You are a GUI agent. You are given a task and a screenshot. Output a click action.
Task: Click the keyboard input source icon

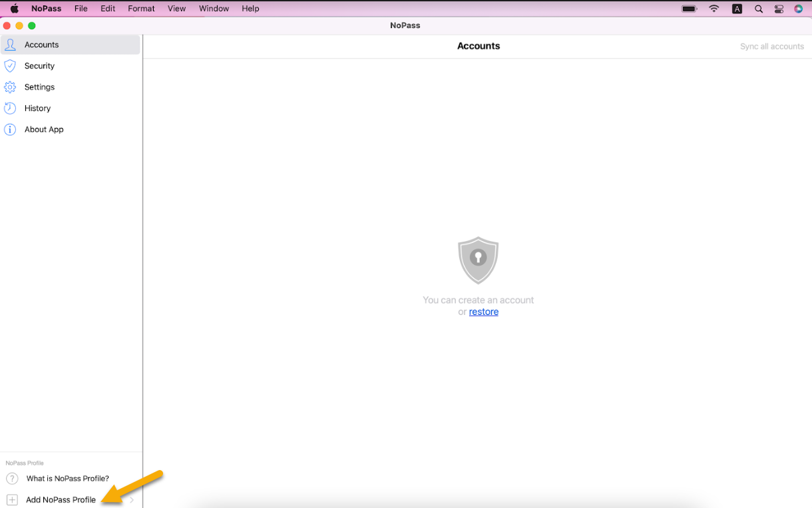(737, 9)
